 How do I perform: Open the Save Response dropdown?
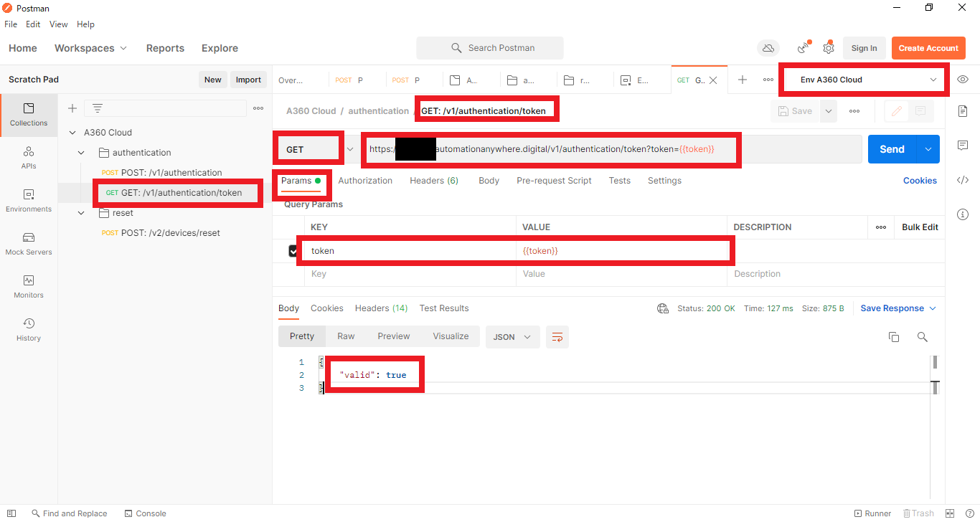898,308
